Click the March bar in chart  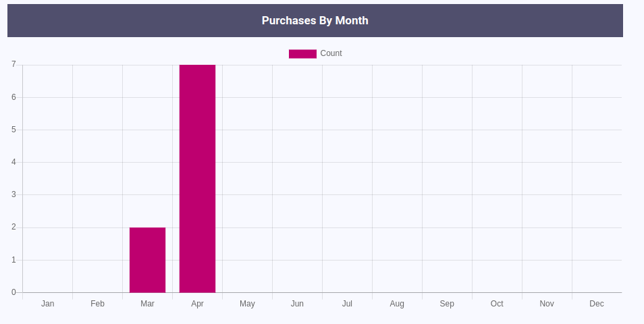[147, 260]
